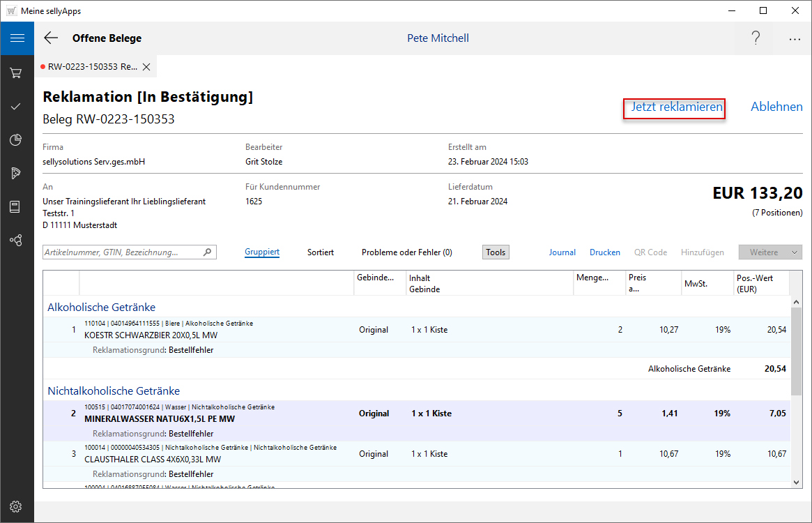Open the checkmark icon in sidebar
This screenshot has height=523, width=812.
click(16, 107)
